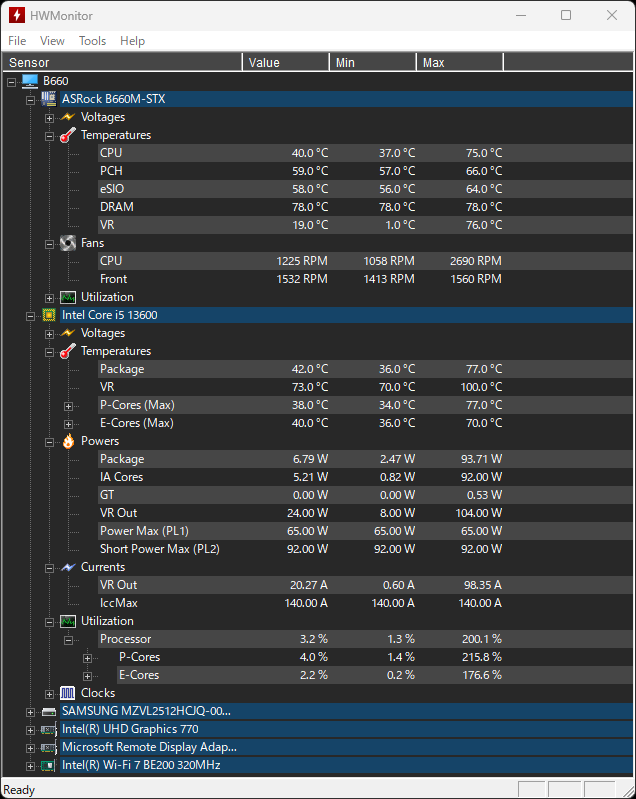Viewport: 636px width, 799px height.
Task: Click the eSIO 58.0 °C value
Action: point(310,189)
